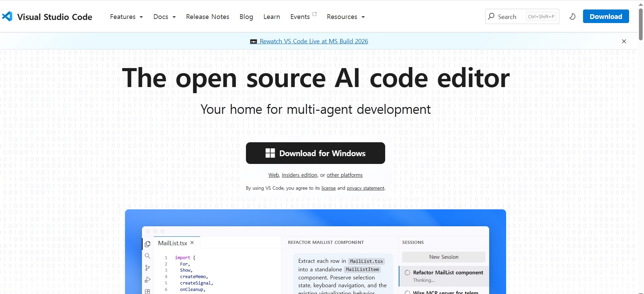644x294 pixels.
Task: Open the Learn page
Action: [x=272, y=17]
